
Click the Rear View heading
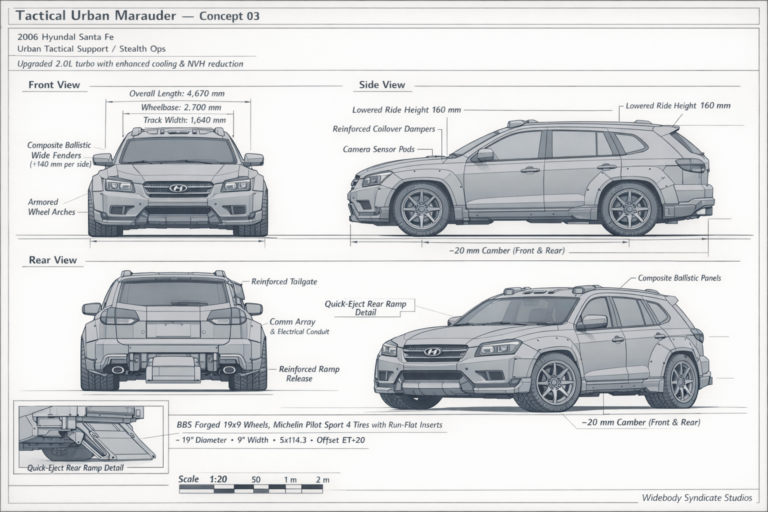(53, 260)
